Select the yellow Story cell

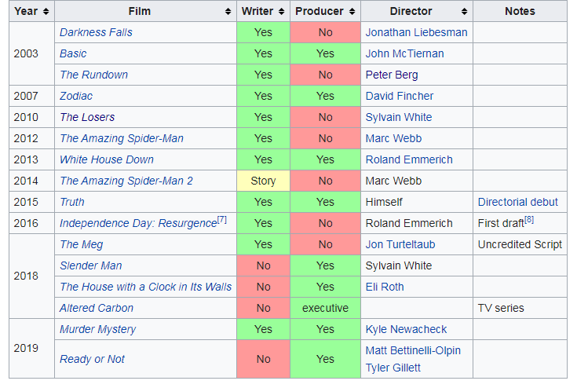263,181
